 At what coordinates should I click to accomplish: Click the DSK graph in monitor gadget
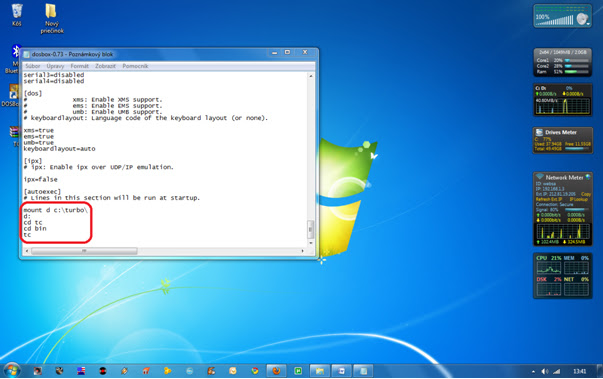tap(549, 289)
